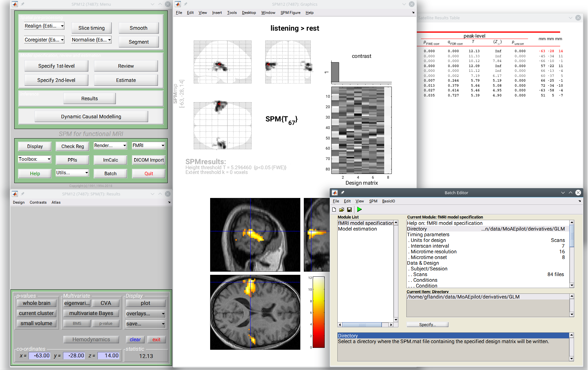Click the Specify 1st-level button
The image size is (588, 370).
click(x=56, y=66)
